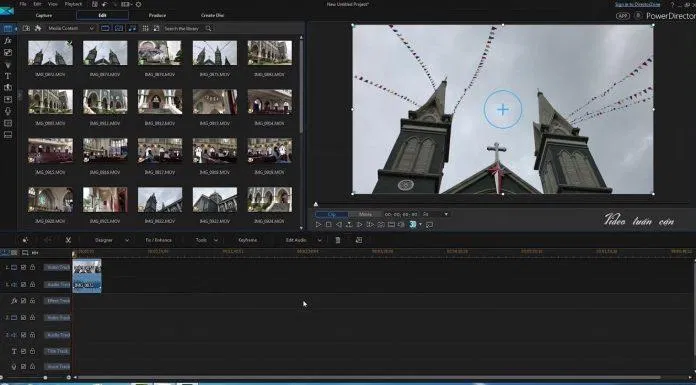The image size is (696, 385).
Task: Click the undock preview window icon
Action: point(429,225)
